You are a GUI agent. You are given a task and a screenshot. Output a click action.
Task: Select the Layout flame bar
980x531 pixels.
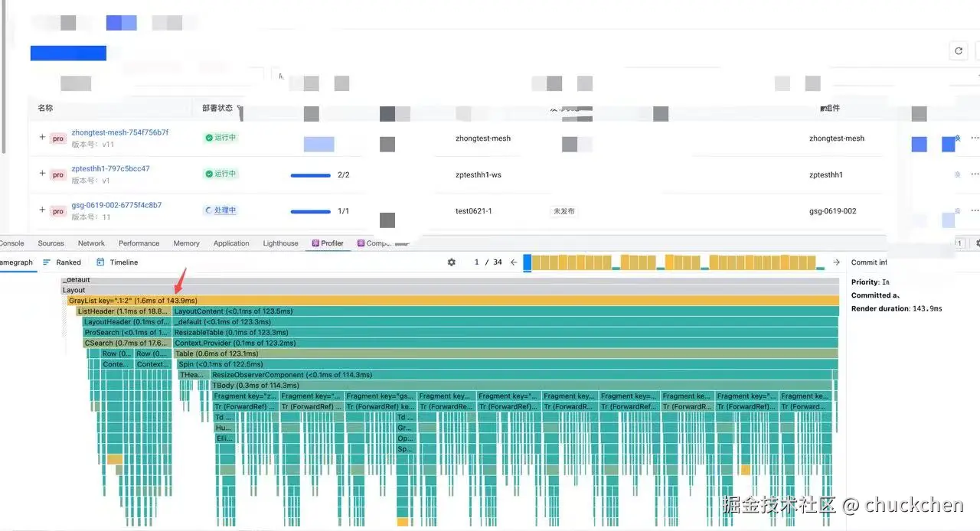(450, 290)
